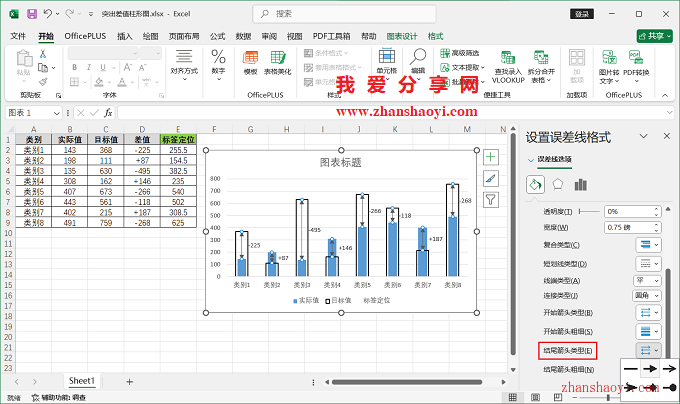Viewport: 680px width, 404px height.
Task: Choose solid arrow end style option
Action: (x=650, y=369)
